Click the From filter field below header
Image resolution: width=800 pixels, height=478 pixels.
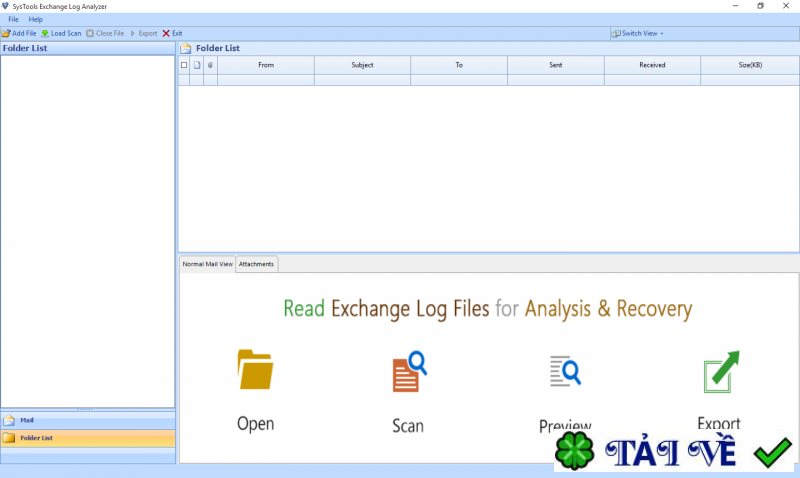[266, 80]
